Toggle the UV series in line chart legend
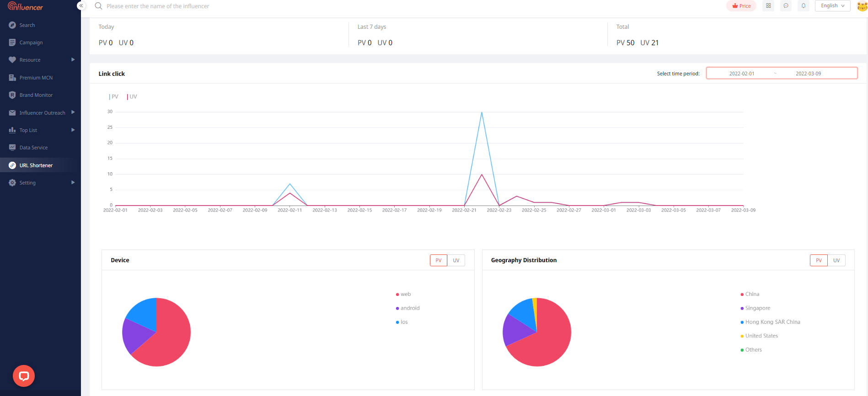Image resolution: width=868 pixels, height=396 pixels. tap(132, 97)
